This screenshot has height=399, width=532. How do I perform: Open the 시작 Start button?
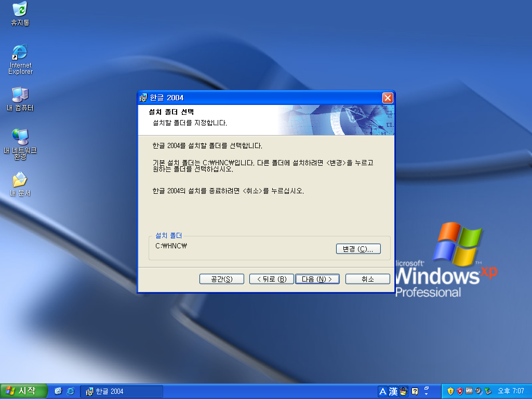pos(24,391)
